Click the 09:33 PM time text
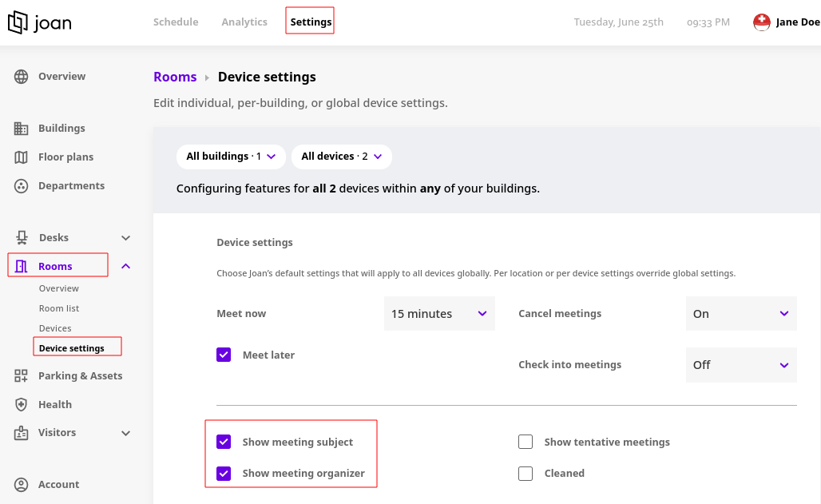Screen dimensions: 821x504 click(708, 22)
